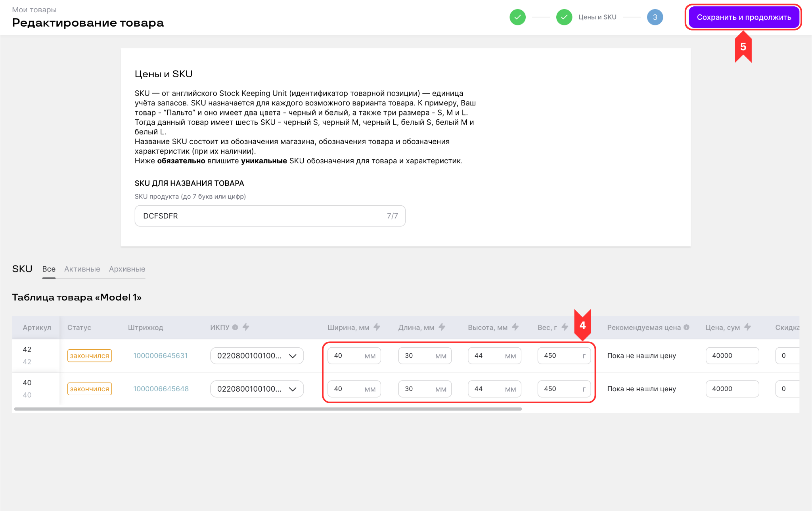This screenshot has height=511, width=812.
Task: Click the width field in row 40
Action: pyautogui.click(x=354, y=389)
